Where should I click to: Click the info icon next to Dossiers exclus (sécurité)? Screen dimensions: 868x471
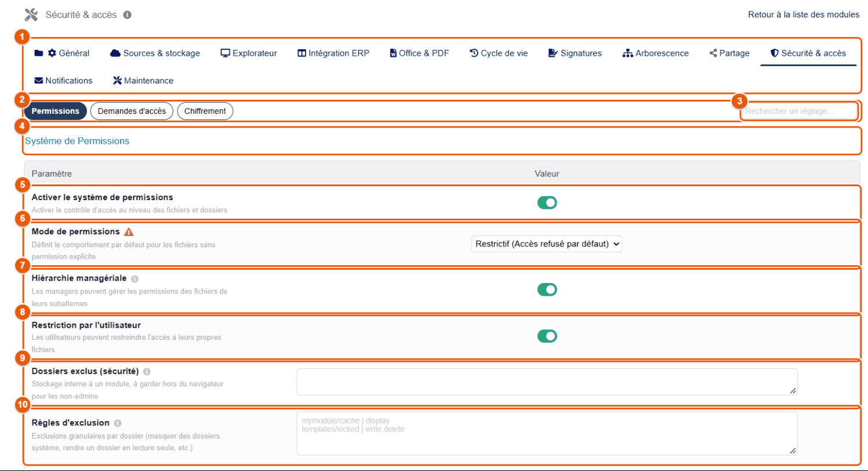pos(147,371)
